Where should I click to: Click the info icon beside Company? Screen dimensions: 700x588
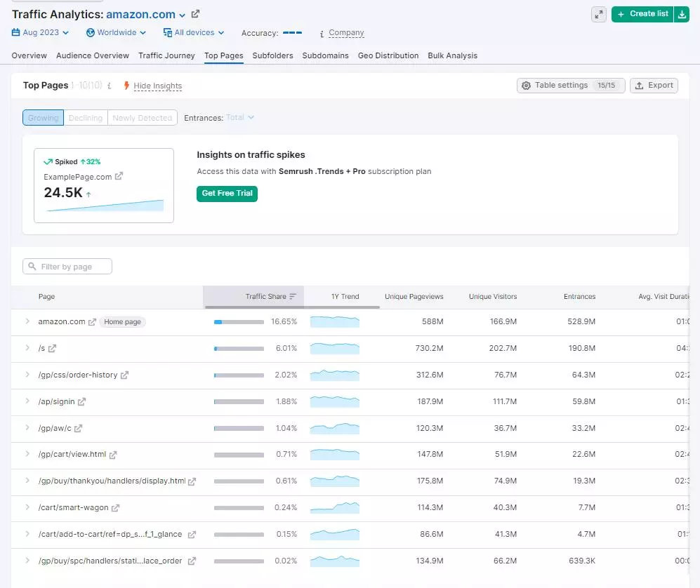[322, 34]
